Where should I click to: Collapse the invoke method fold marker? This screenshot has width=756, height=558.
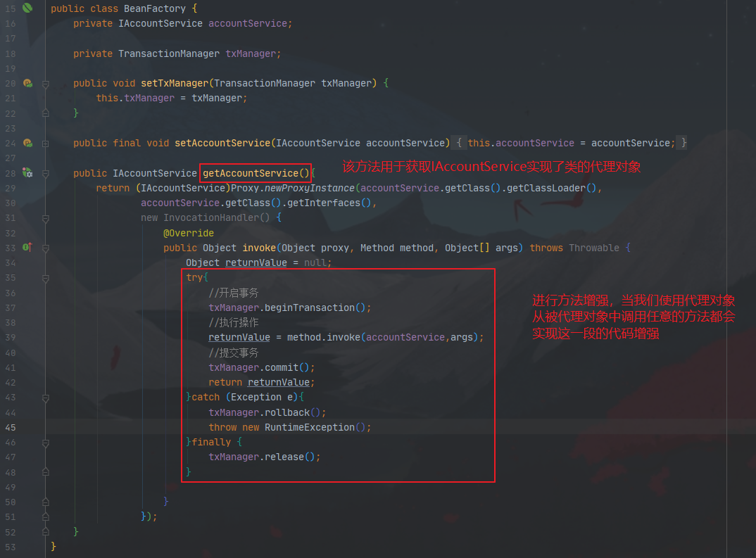[x=45, y=248]
